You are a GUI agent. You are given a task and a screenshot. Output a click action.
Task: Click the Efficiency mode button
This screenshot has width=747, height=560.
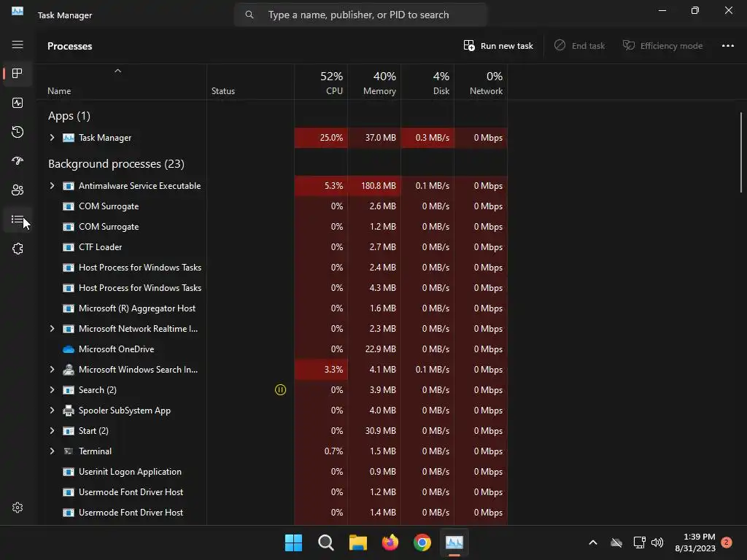tap(662, 46)
